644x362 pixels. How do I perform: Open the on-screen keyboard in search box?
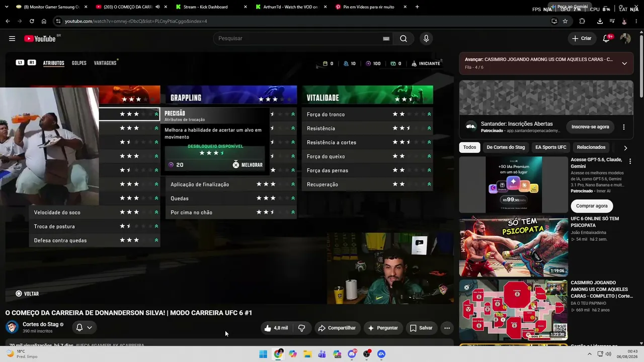click(386, 39)
